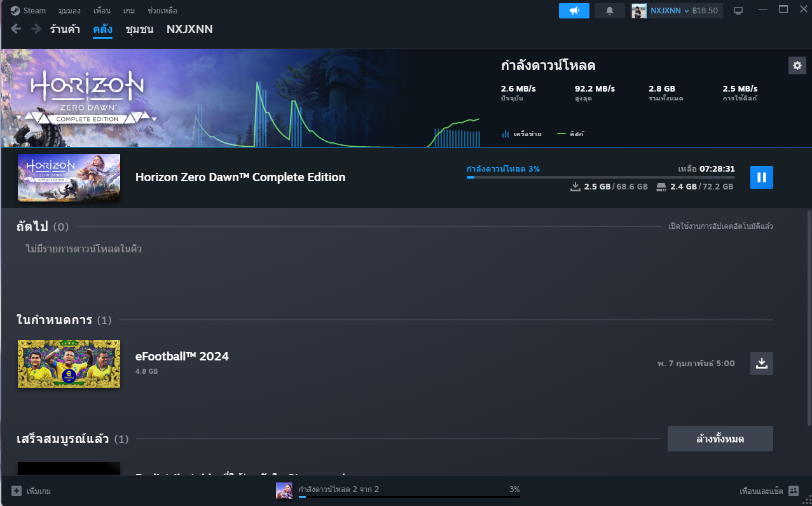
Task: Go to the ร้านค้า store tab
Action: coord(65,29)
